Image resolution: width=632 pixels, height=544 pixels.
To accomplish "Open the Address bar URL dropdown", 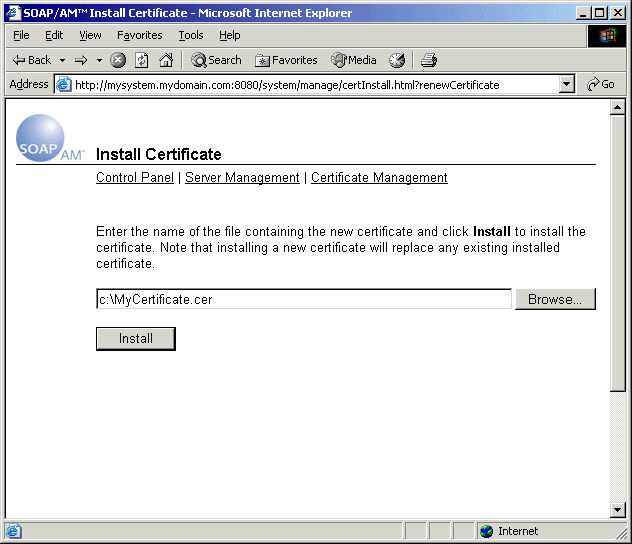I will pyautogui.click(x=567, y=85).
